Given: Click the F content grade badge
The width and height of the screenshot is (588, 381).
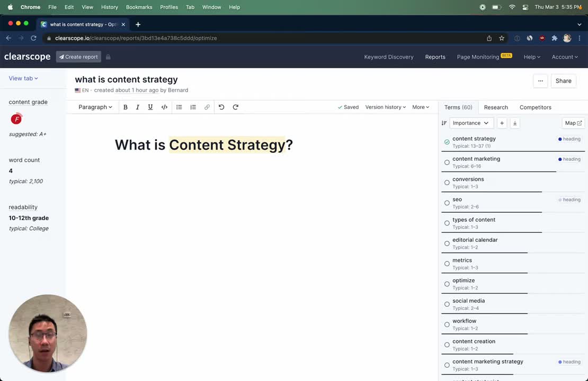Looking at the screenshot, I should click(x=16, y=119).
